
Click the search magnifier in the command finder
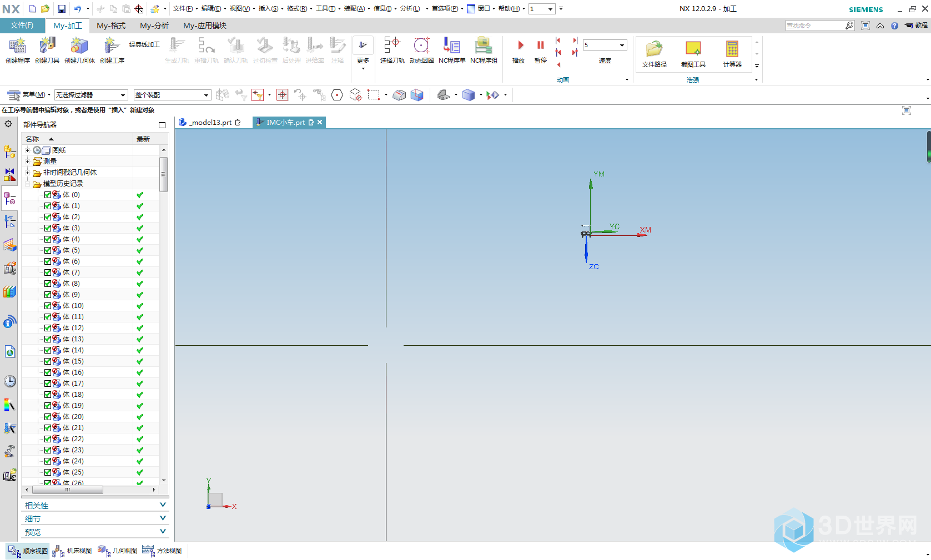849,26
